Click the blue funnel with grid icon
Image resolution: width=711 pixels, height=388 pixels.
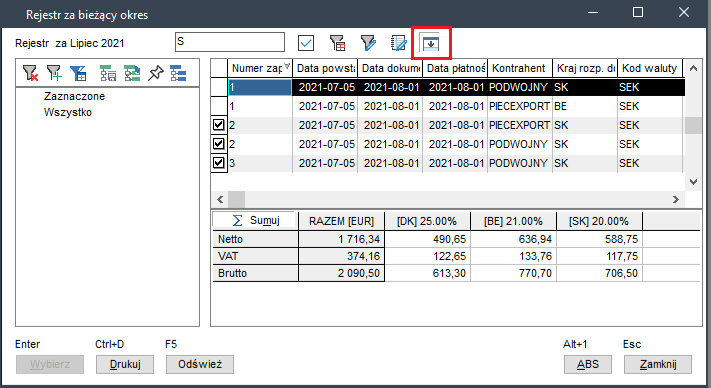(78, 73)
